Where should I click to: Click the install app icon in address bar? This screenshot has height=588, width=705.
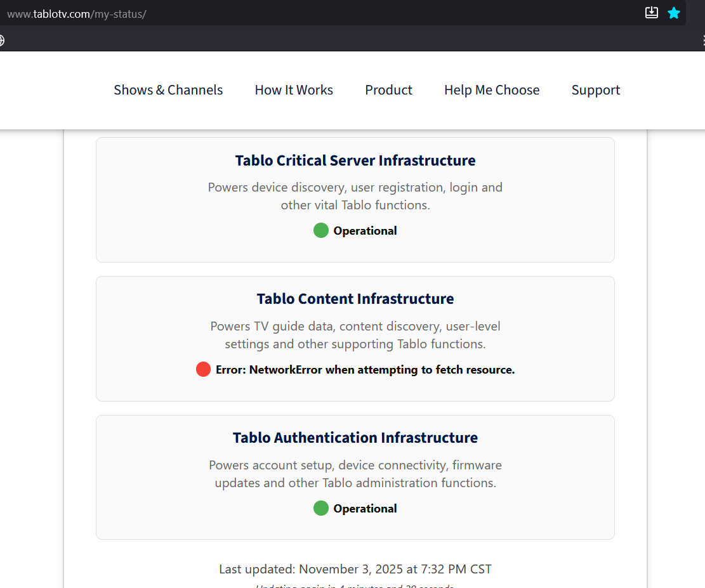point(652,13)
